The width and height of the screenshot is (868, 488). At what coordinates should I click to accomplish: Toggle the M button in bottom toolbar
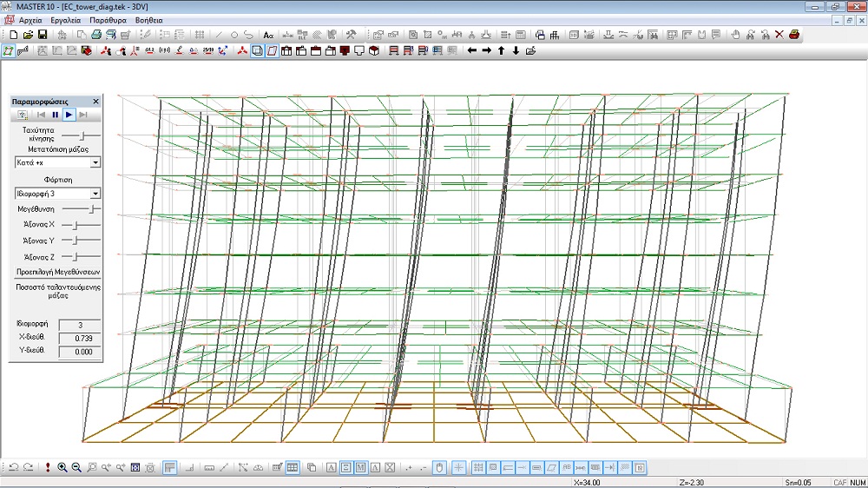[360, 468]
